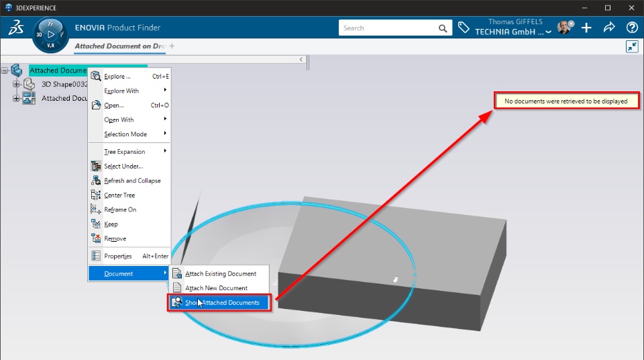Choose Explore... from the context menu

[129, 76]
